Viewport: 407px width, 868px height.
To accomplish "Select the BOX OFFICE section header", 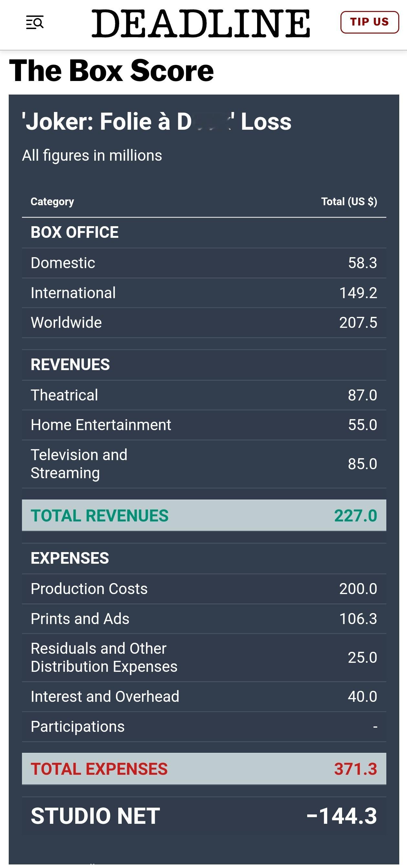I will 75,232.
